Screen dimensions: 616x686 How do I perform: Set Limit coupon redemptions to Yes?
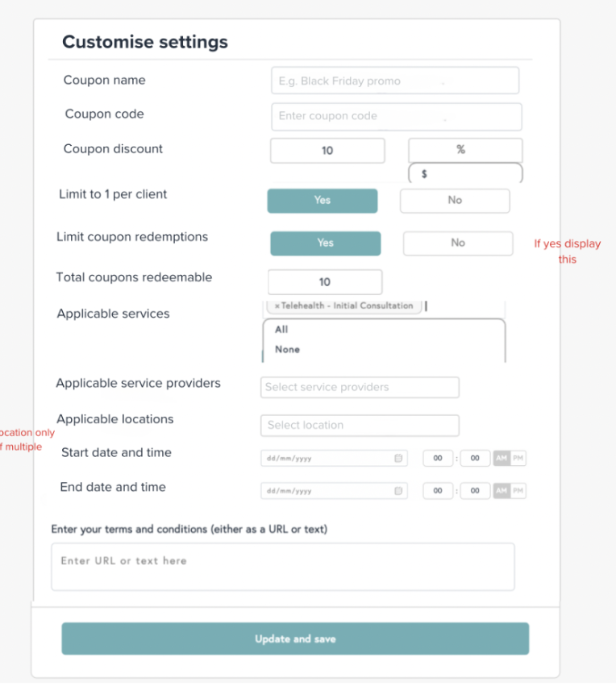[325, 243]
